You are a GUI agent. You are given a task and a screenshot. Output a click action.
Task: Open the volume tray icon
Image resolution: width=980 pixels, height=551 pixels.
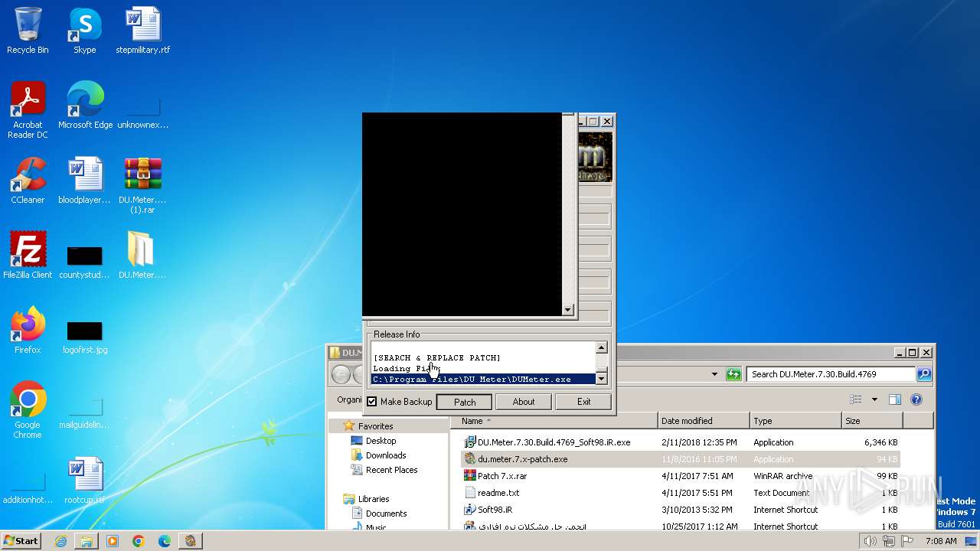(870, 541)
